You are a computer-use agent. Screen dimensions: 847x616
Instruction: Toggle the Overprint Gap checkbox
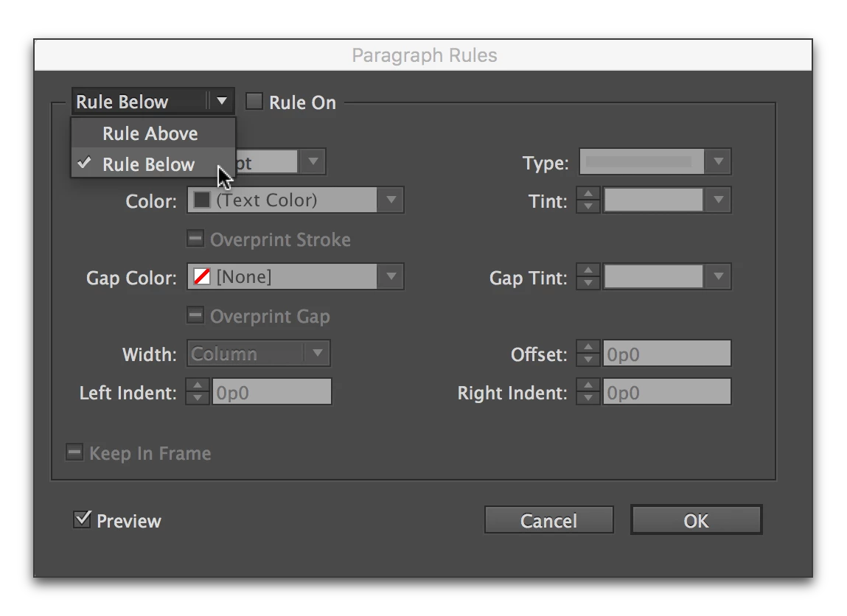pyautogui.click(x=195, y=315)
